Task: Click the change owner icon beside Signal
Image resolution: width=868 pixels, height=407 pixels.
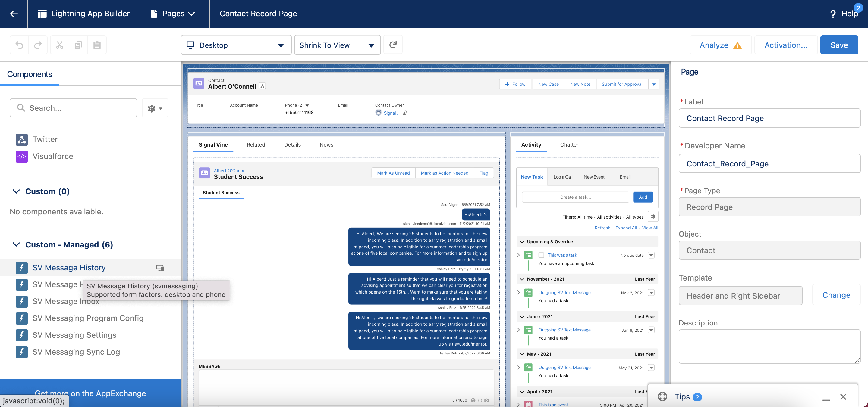Action: pyautogui.click(x=405, y=113)
